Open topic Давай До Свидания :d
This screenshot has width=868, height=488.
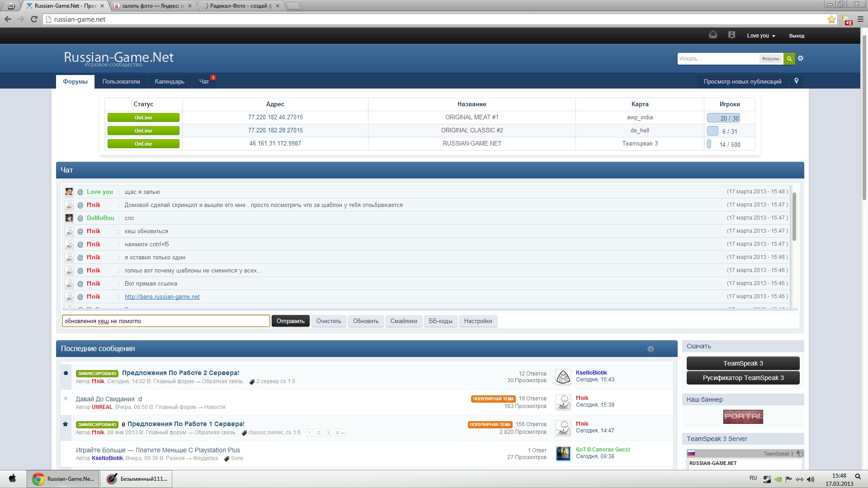109,399
